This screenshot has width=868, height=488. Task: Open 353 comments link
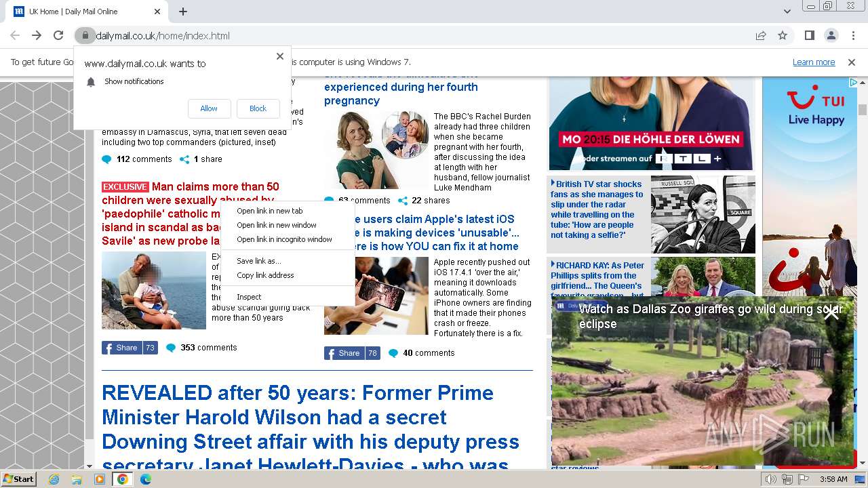[x=201, y=348]
